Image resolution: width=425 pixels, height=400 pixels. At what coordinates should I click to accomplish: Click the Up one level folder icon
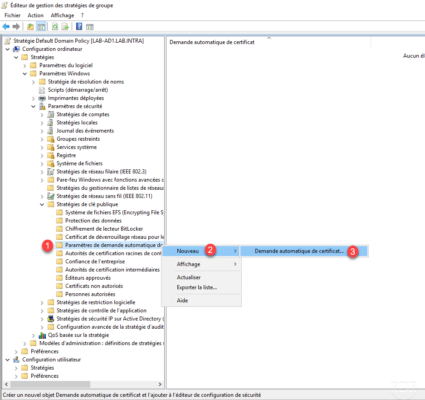[x=30, y=26]
